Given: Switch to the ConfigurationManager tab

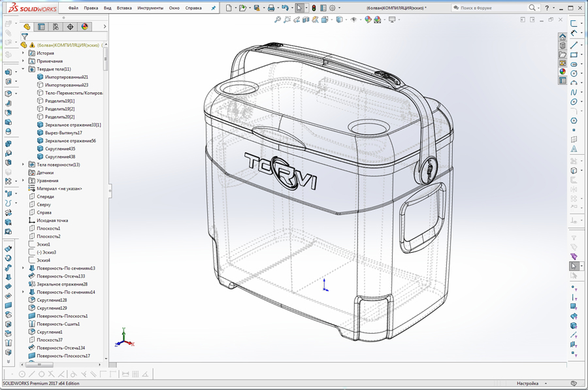Looking at the screenshot, I should coord(56,27).
